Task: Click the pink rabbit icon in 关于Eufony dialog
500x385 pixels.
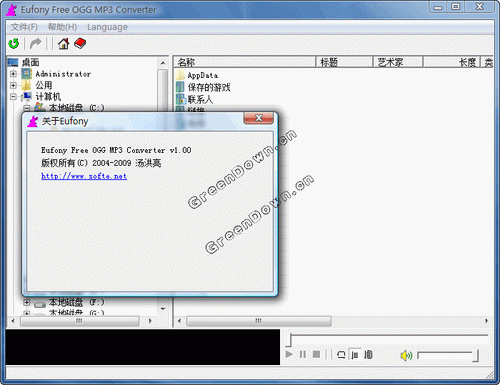Action: tap(33, 121)
